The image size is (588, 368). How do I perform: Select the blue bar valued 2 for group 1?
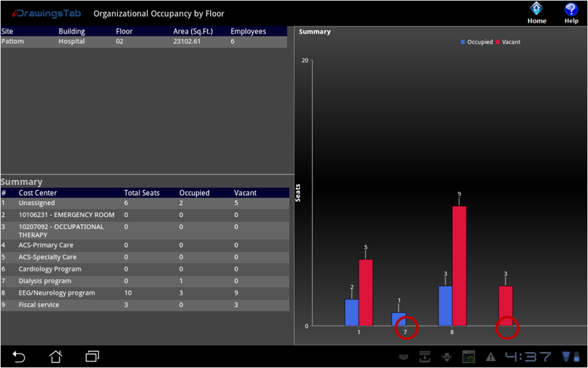tap(351, 313)
